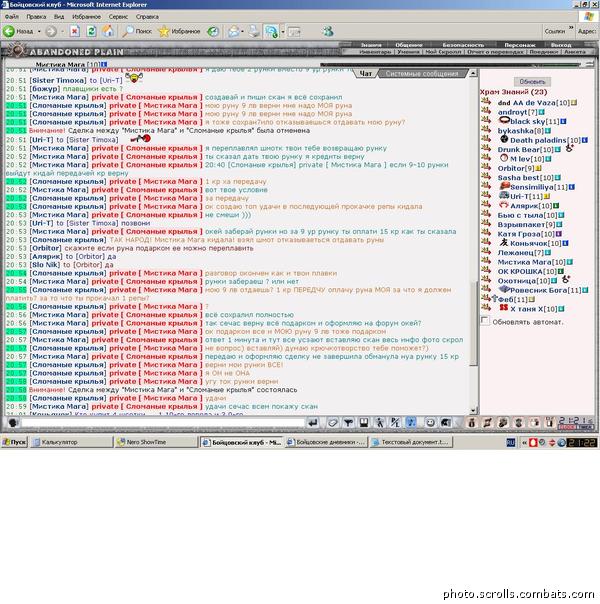Click the send-message return arrow icon
The image size is (600, 604).
(x=313, y=423)
